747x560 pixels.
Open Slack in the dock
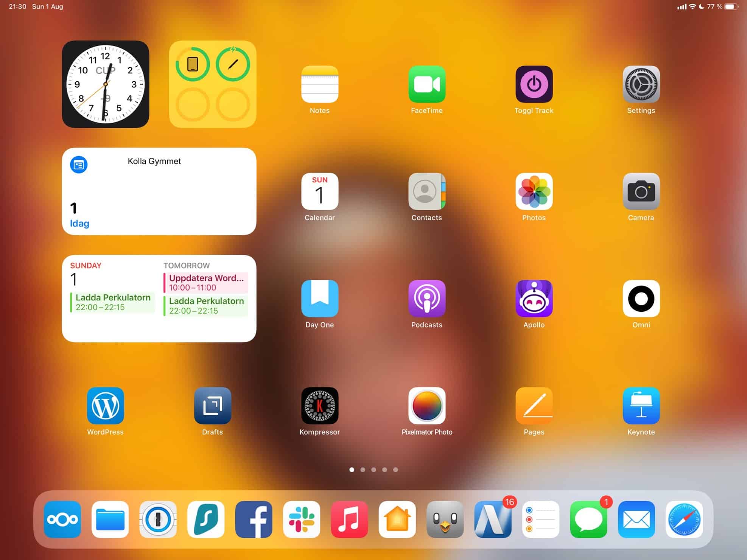coord(302,520)
